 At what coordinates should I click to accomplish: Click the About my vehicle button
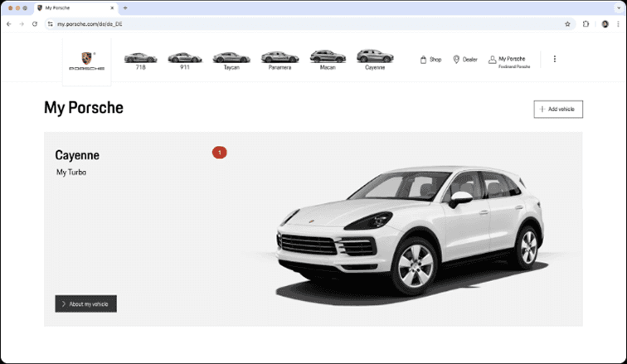pyautogui.click(x=86, y=303)
